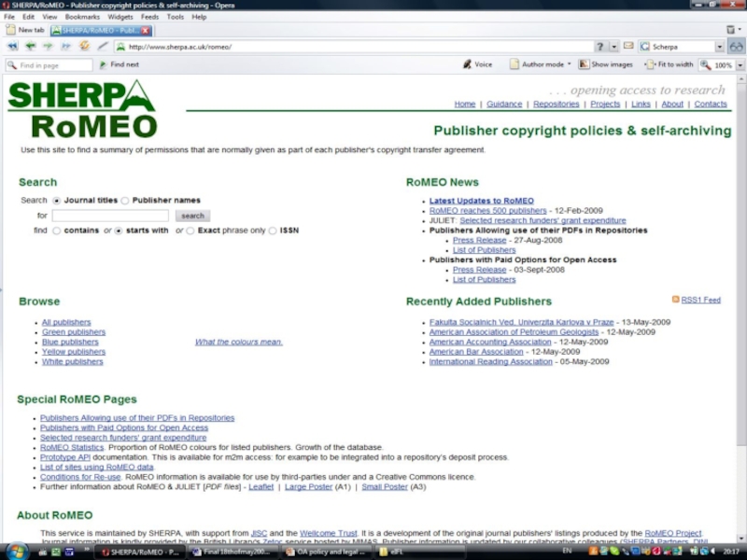Click the glasses icon at toolbar end

(737, 47)
